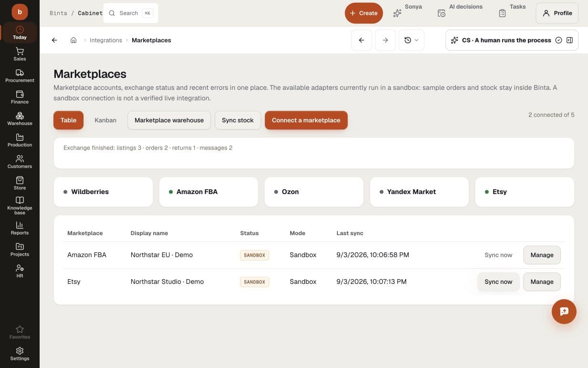Screen dimensions: 588x368
Task: Click the 'Exchange finished' status line
Action: click(148, 148)
